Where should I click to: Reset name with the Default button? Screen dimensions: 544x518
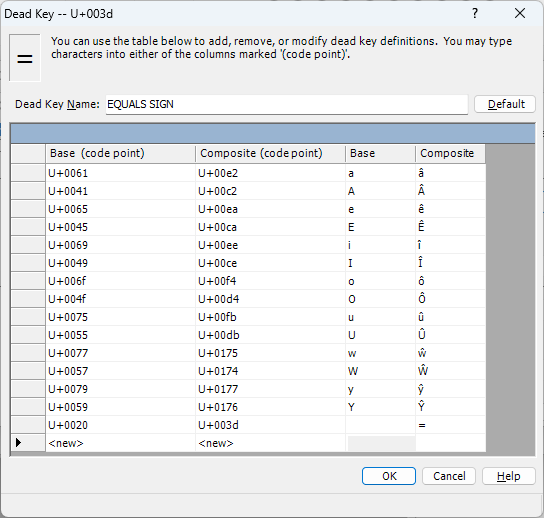pos(505,104)
